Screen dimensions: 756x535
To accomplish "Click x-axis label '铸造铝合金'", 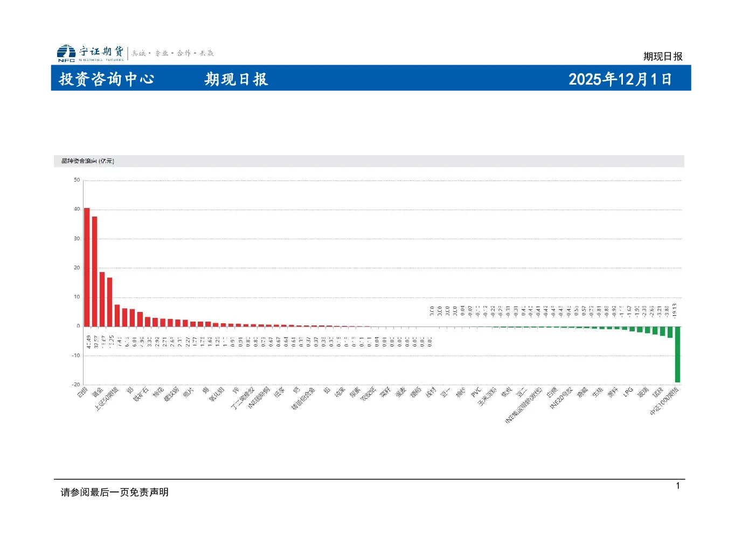I will 303,398.
